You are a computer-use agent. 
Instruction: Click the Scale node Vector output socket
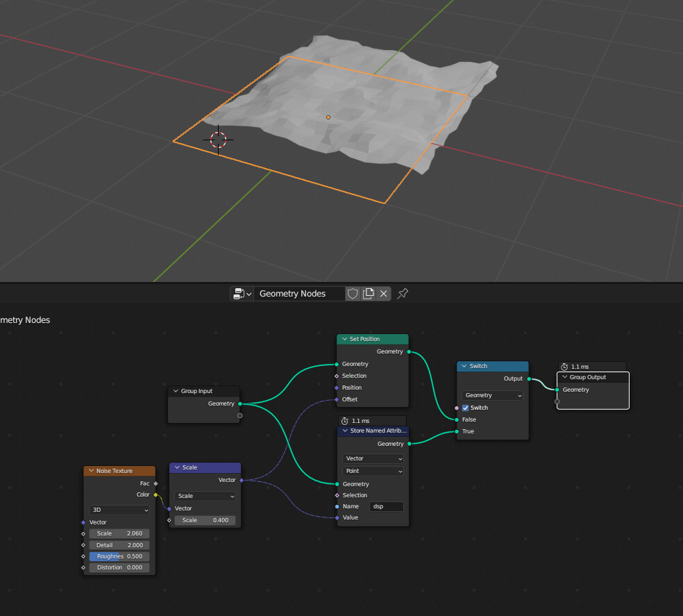click(x=242, y=481)
